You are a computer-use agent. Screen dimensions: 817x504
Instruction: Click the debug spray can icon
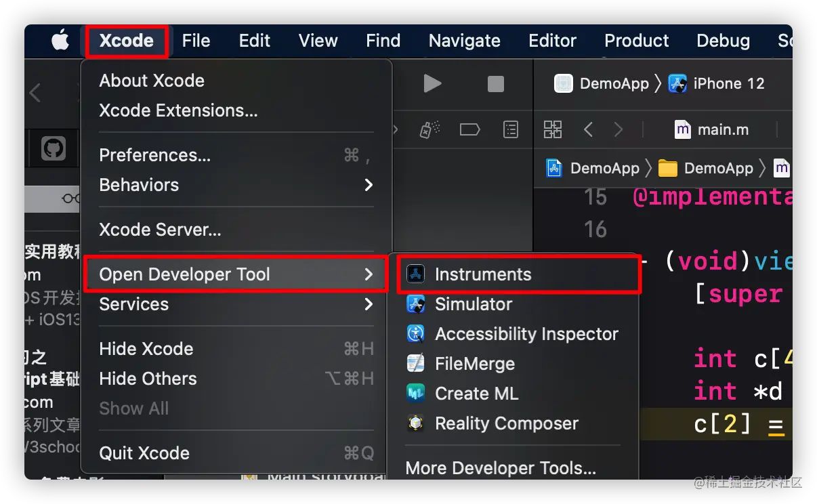(x=430, y=129)
